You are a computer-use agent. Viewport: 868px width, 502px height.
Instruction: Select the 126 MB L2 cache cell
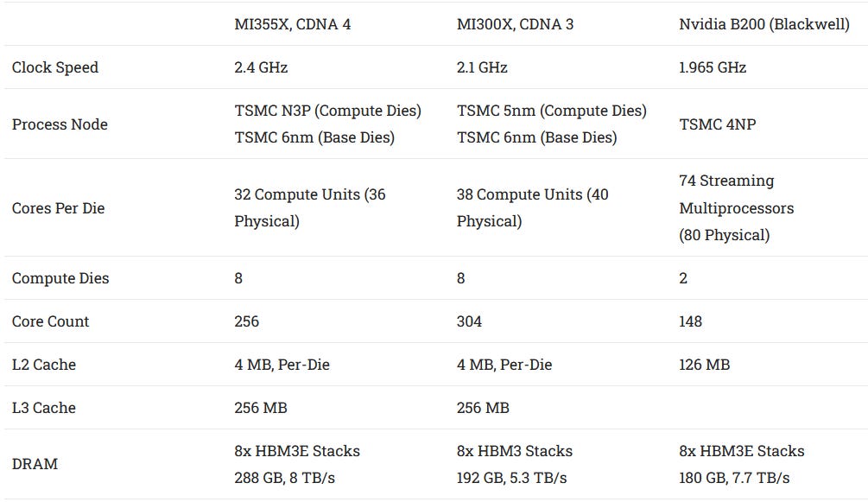tap(704, 365)
